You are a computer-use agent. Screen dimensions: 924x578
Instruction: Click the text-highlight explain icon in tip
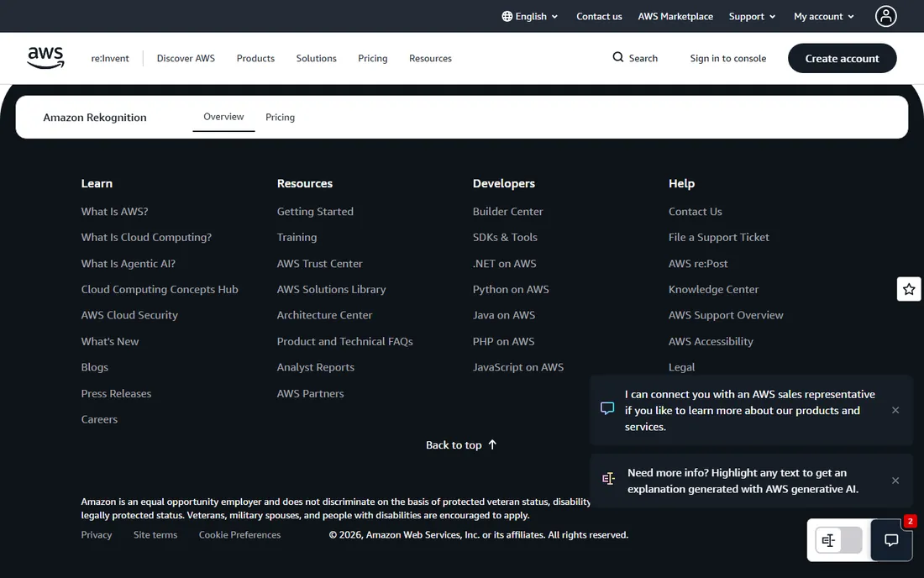tap(608, 478)
